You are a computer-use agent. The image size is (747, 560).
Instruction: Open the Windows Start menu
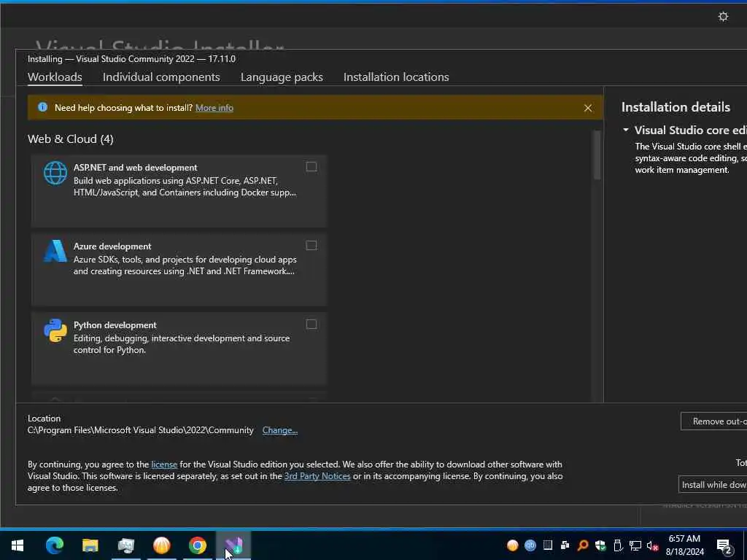18,545
